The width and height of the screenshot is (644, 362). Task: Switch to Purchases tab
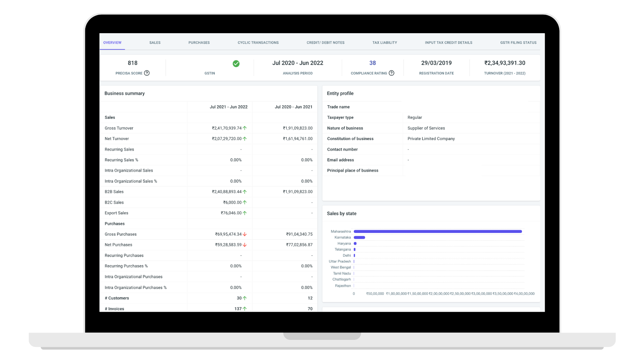click(199, 43)
